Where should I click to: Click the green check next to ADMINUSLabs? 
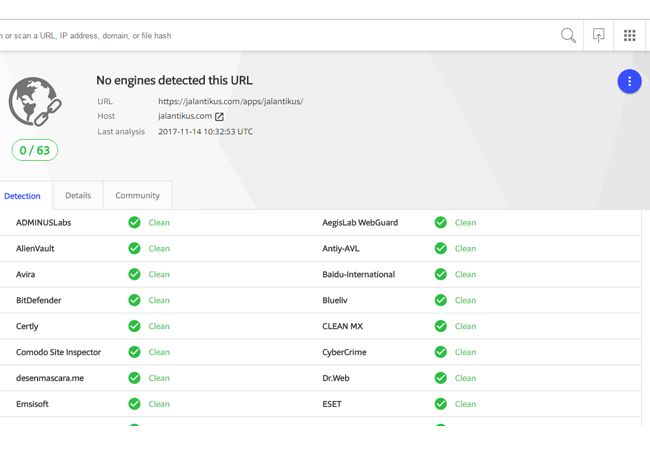(x=134, y=223)
